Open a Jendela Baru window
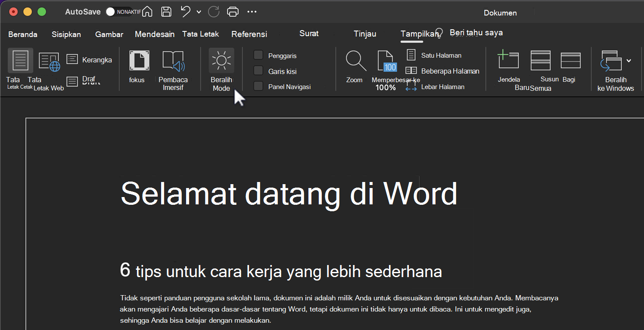 point(508,59)
